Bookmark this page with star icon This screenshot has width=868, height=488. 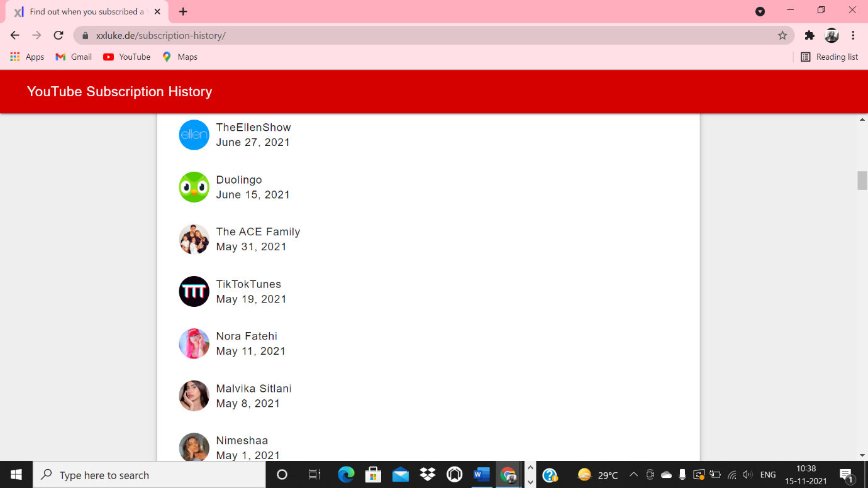[x=782, y=35]
